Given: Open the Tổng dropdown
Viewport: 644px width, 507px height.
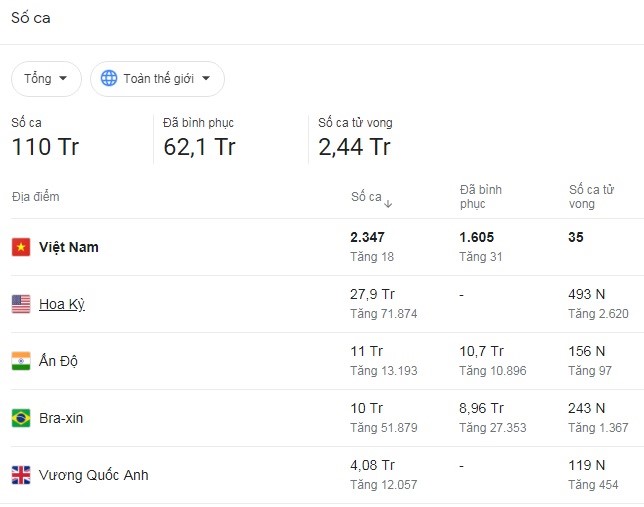Looking at the screenshot, I should pos(46,78).
